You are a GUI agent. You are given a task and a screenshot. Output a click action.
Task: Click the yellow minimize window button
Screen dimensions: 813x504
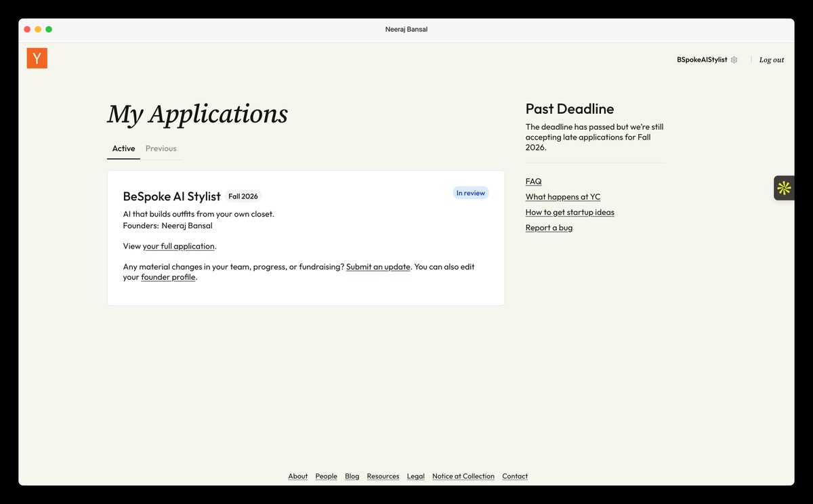click(38, 29)
